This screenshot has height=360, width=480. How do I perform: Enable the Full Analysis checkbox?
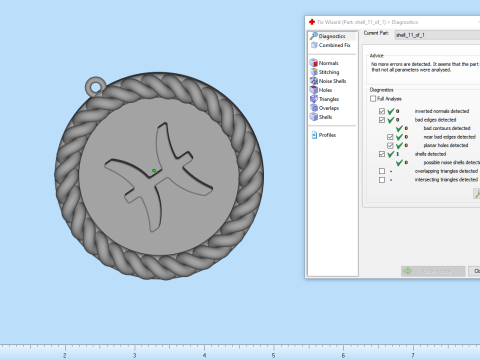[373, 99]
